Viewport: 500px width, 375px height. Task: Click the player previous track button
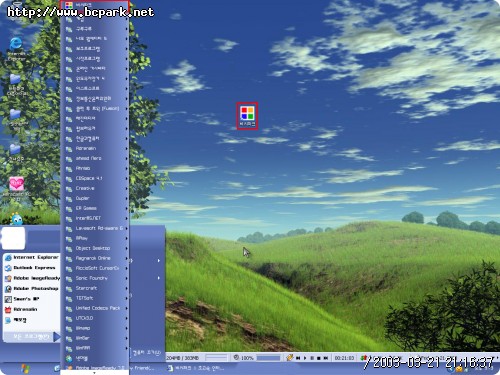click(x=298, y=358)
